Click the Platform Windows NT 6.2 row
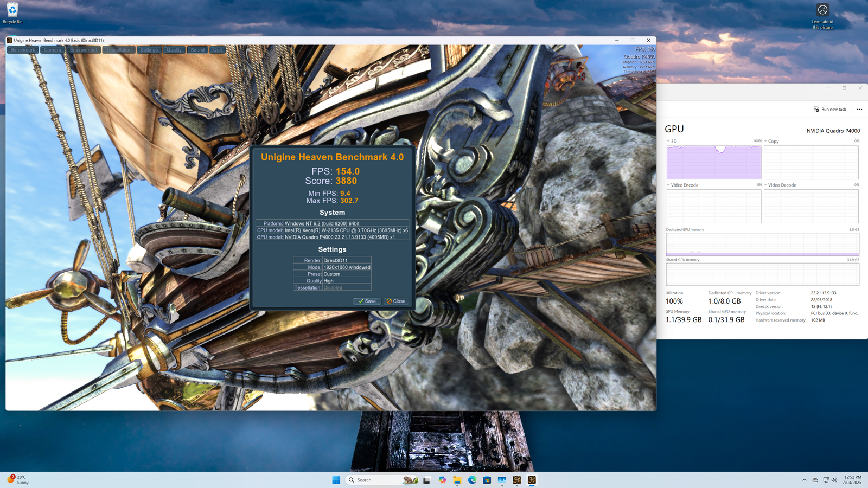Image resolution: width=868 pixels, height=488 pixels. coord(333,223)
